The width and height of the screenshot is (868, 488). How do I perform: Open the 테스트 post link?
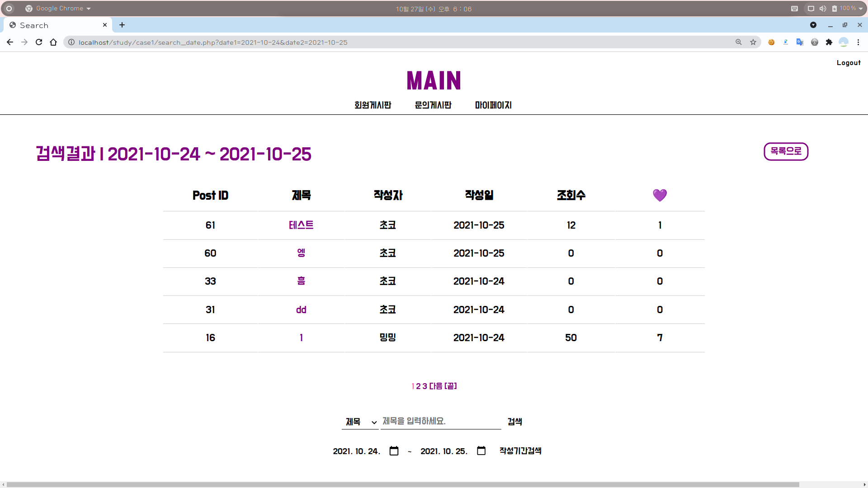(301, 225)
